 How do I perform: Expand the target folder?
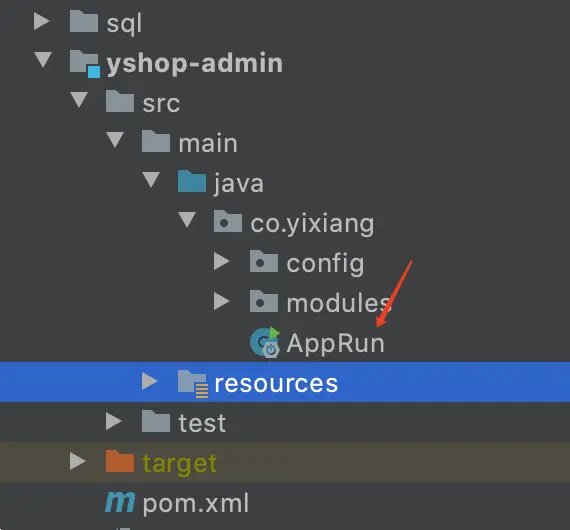pyautogui.click(x=77, y=461)
